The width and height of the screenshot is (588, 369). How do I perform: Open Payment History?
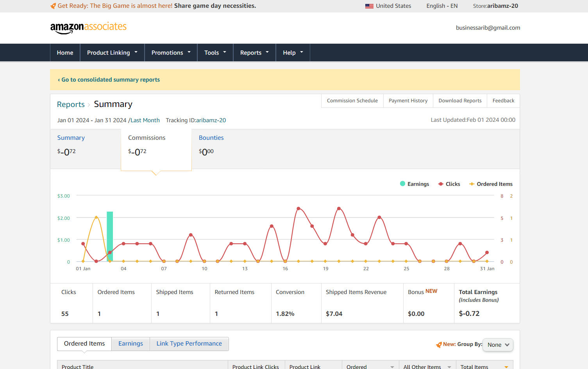(x=408, y=101)
